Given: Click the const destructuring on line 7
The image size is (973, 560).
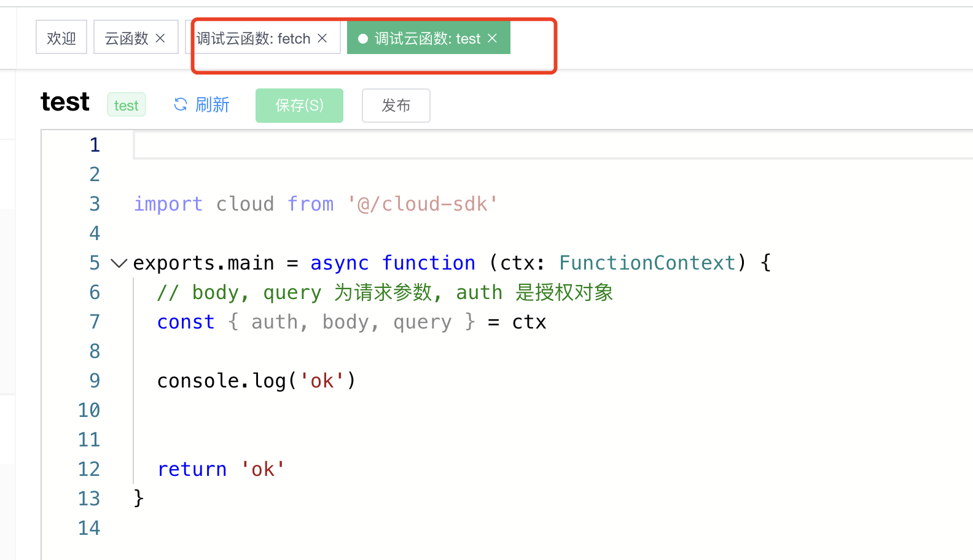Looking at the screenshot, I should [x=352, y=322].
